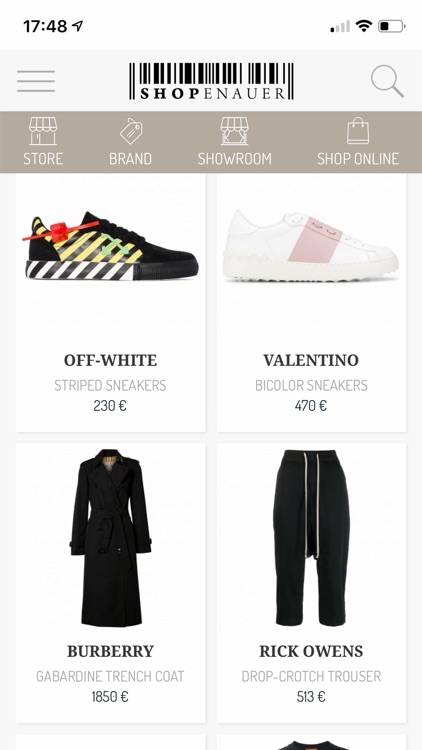
Task: Tap the Shopenauer barcode logo
Action: tap(211, 81)
